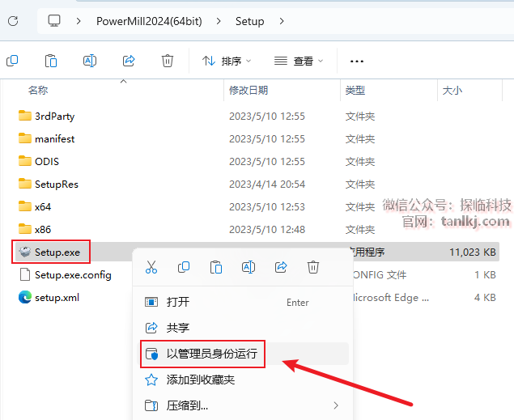Click the refresh icon beside the address bar

[x=13, y=21]
